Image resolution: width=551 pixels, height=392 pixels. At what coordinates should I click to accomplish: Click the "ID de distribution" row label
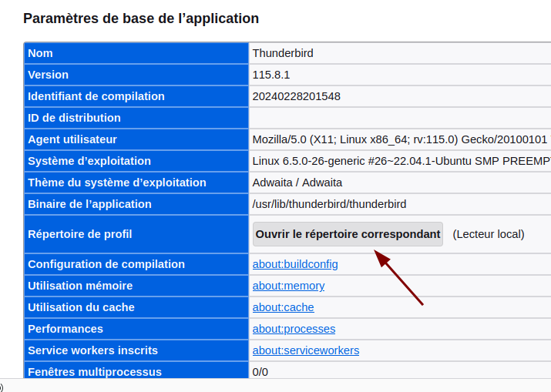(74, 118)
